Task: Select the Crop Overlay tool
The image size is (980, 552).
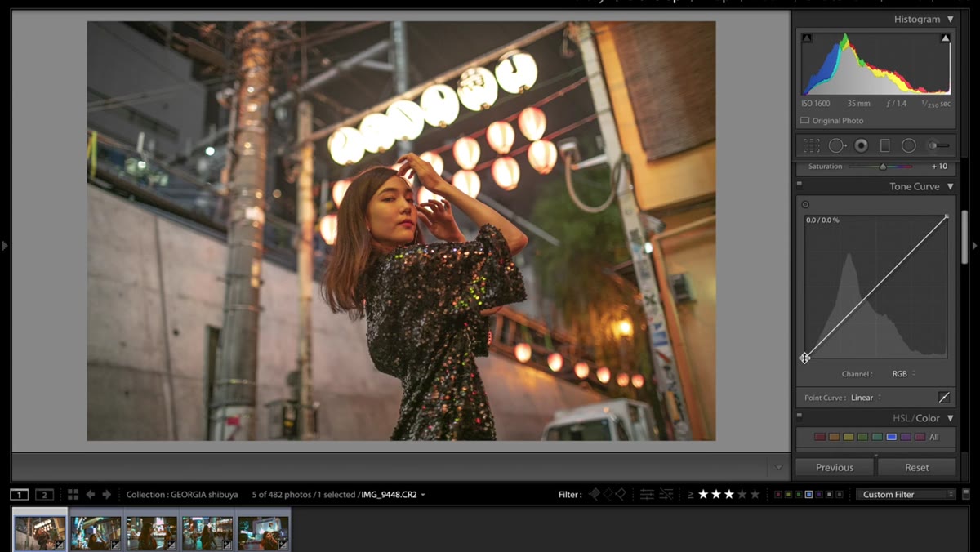Action: point(811,145)
